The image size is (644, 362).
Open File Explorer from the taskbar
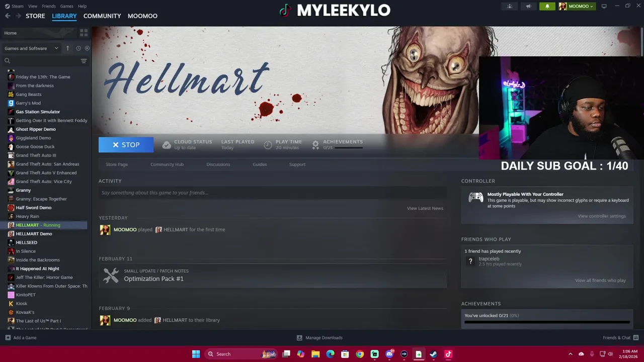(x=315, y=354)
